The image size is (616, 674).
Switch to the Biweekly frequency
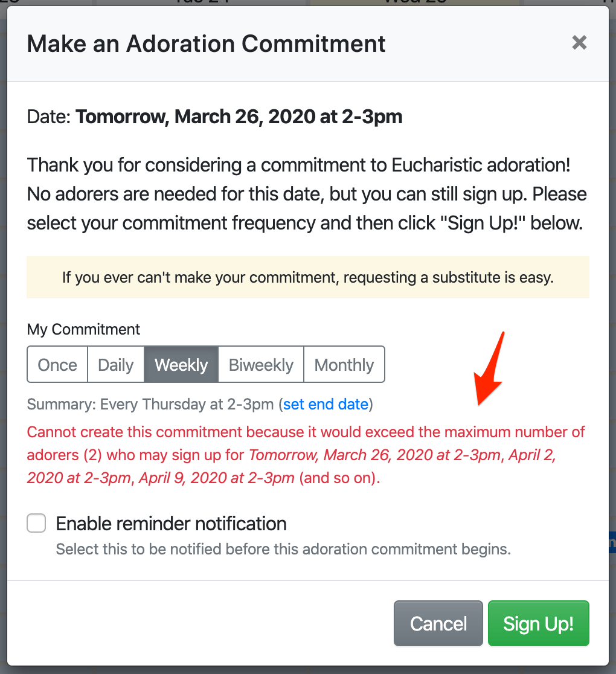260,364
